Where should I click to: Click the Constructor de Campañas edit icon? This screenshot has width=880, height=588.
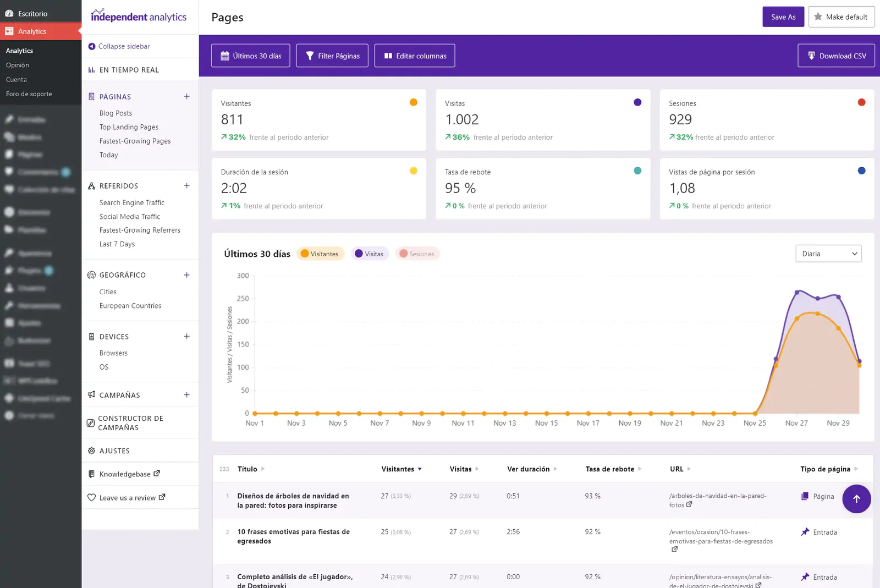91,423
